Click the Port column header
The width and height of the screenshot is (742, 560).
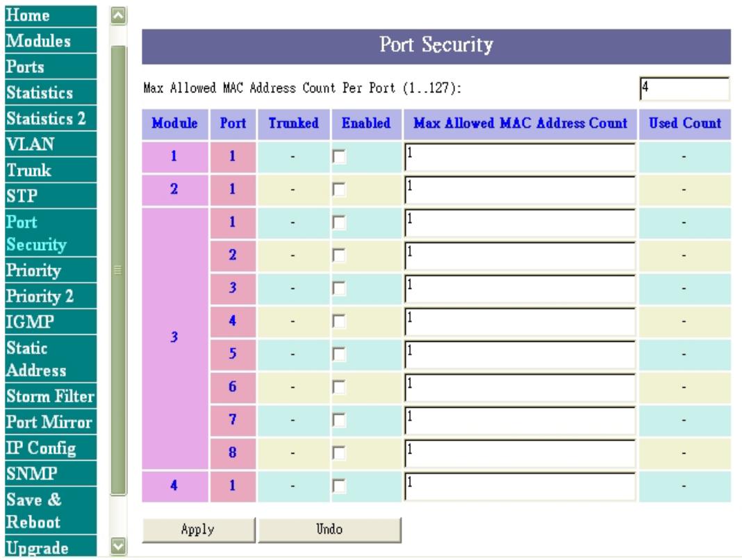tap(233, 124)
